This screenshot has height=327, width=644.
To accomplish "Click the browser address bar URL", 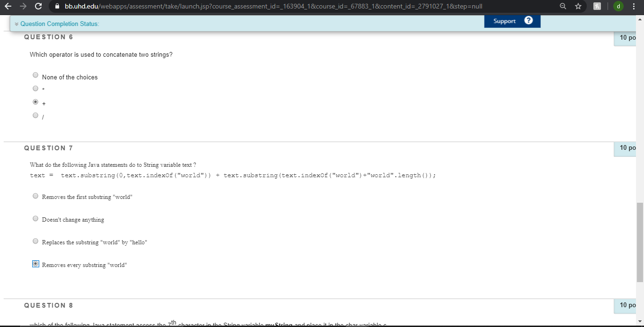I will pyautogui.click(x=273, y=7).
